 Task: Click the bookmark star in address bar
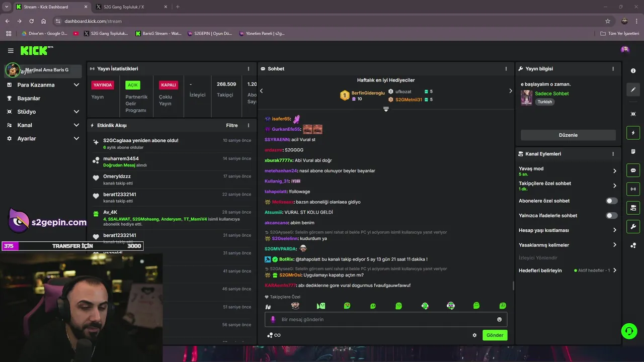pos(608,21)
